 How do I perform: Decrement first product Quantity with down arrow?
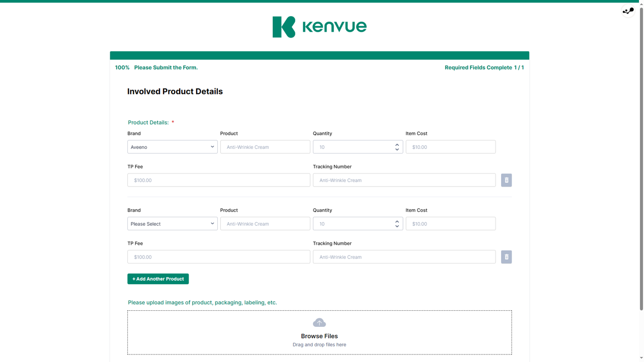pyautogui.click(x=397, y=149)
